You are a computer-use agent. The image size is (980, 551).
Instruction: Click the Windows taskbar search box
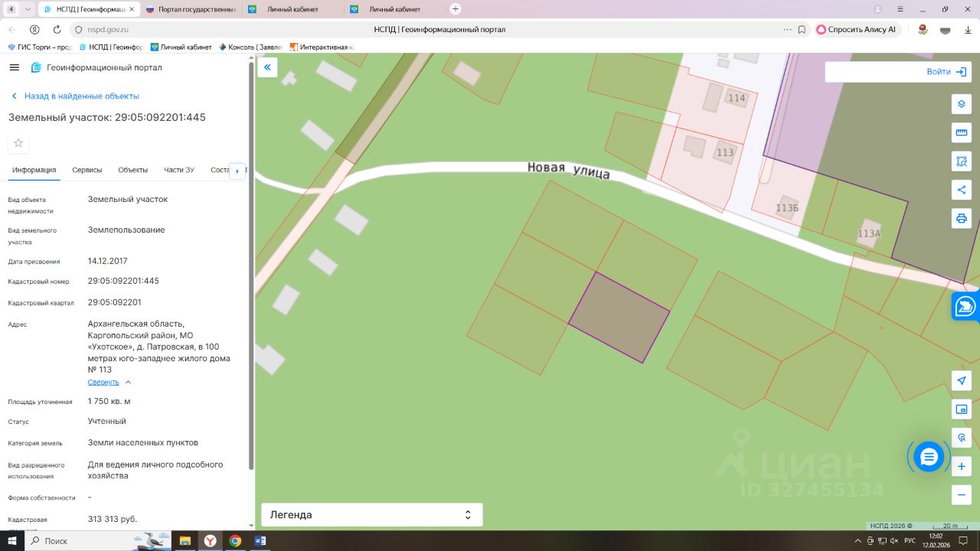pyautogui.click(x=98, y=540)
